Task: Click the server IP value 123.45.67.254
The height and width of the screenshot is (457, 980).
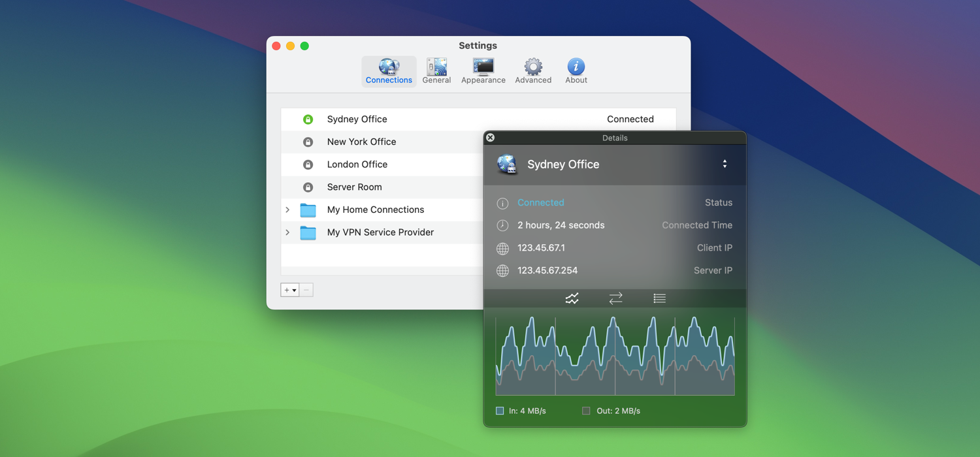Action: [x=547, y=270]
